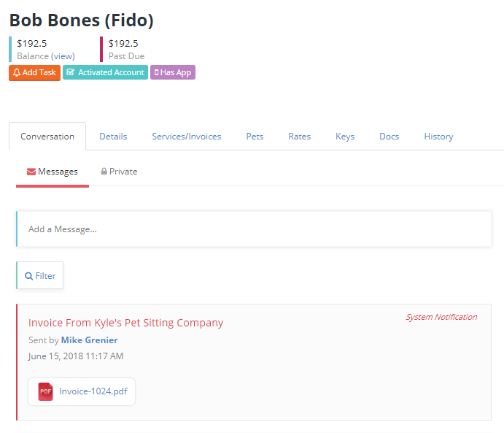The width and height of the screenshot is (504, 433).
Task: Select the Keys tab
Action: tap(345, 137)
